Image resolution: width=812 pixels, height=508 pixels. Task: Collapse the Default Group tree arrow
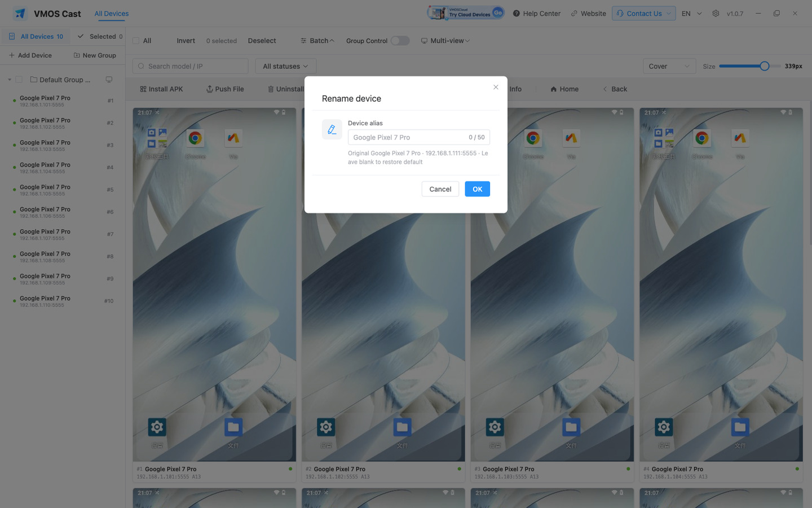pos(10,80)
